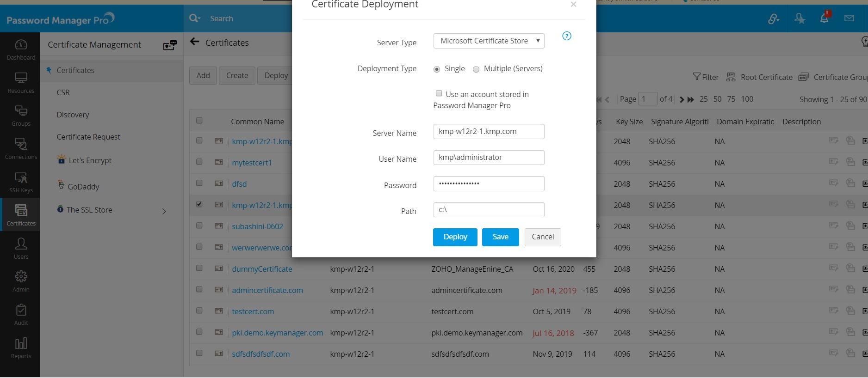
Task: Open Reports in the sidebar
Action: [21, 348]
